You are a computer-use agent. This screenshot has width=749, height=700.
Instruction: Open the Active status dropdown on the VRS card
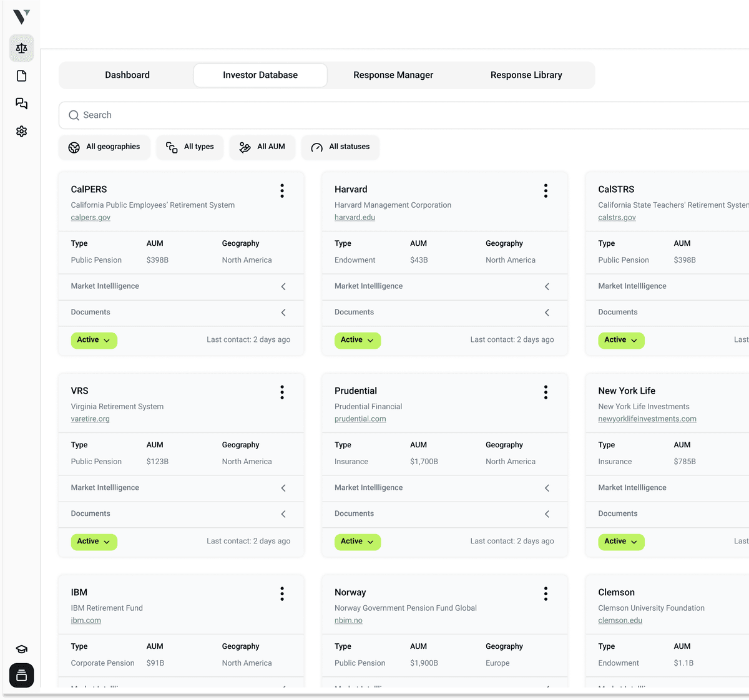(x=94, y=542)
